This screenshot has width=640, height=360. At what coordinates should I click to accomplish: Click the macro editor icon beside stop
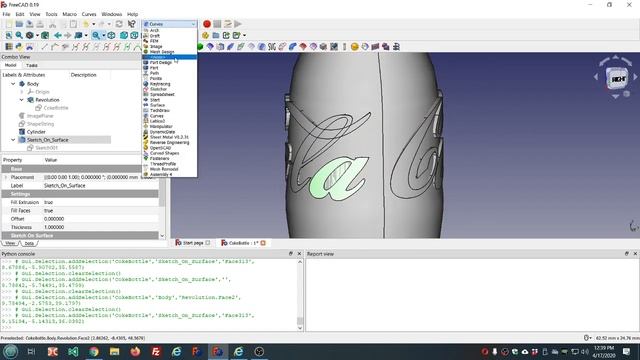click(x=228, y=24)
